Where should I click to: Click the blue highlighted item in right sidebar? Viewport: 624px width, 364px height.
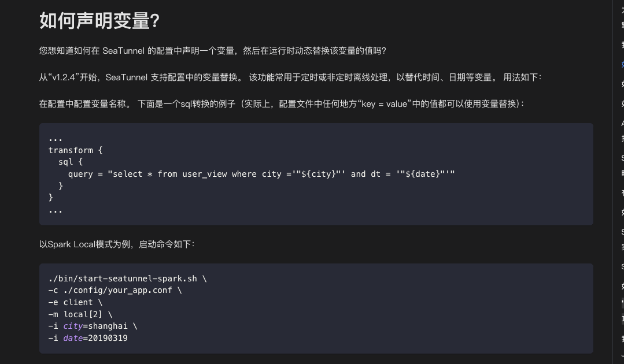click(x=622, y=64)
